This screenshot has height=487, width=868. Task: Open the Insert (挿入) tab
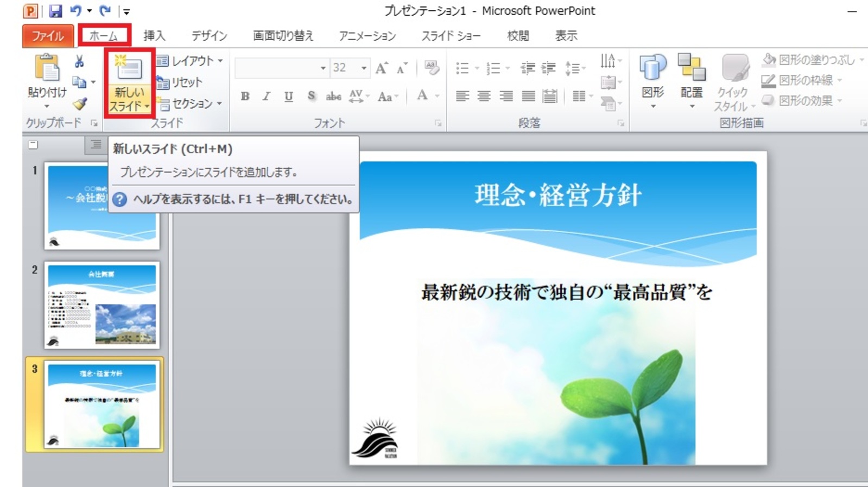pyautogui.click(x=154, y=36)
